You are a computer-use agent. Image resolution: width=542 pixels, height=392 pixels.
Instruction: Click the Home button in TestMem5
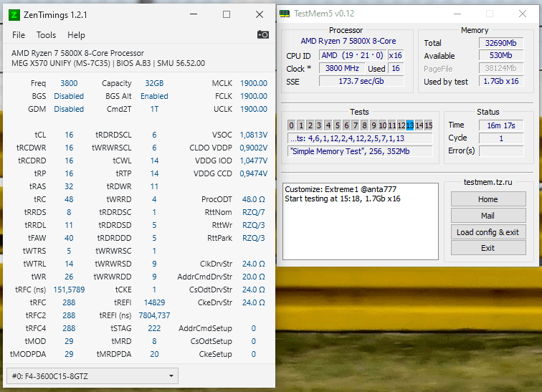tap(488, 199)
